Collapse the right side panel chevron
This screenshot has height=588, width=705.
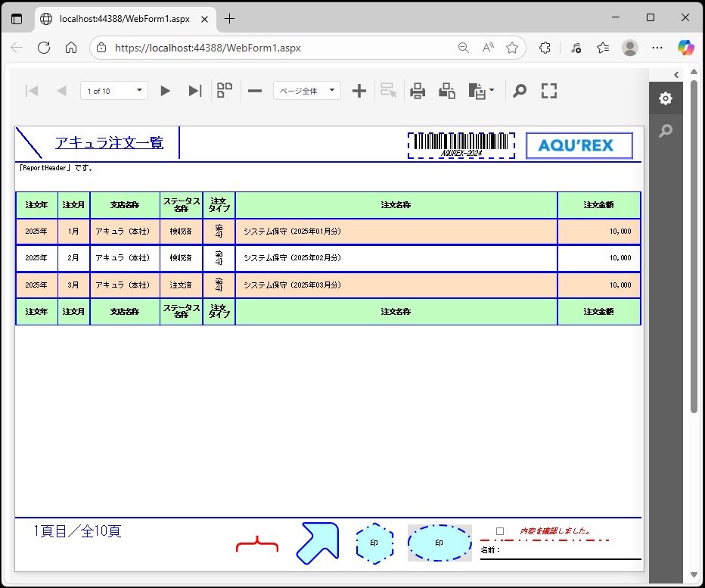pos(676,74)
